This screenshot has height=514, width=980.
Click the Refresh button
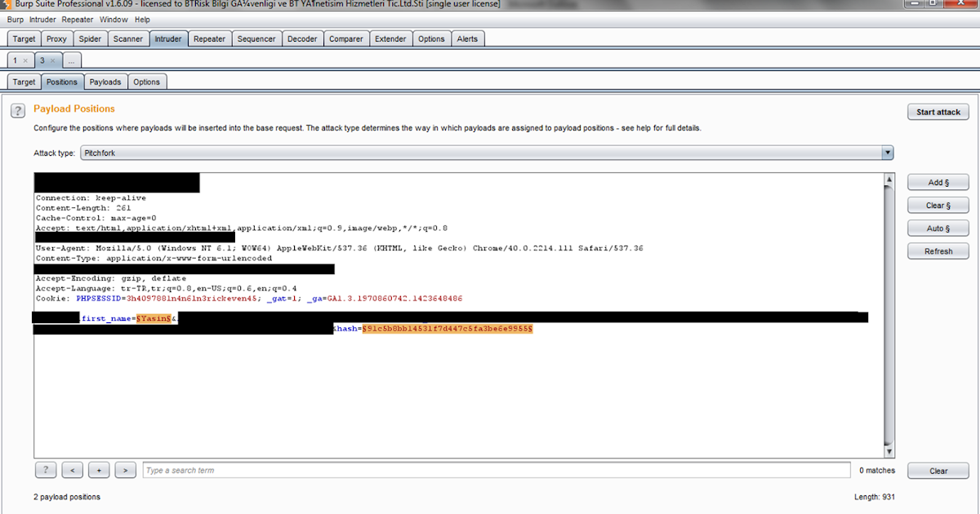tap(938, 250)
